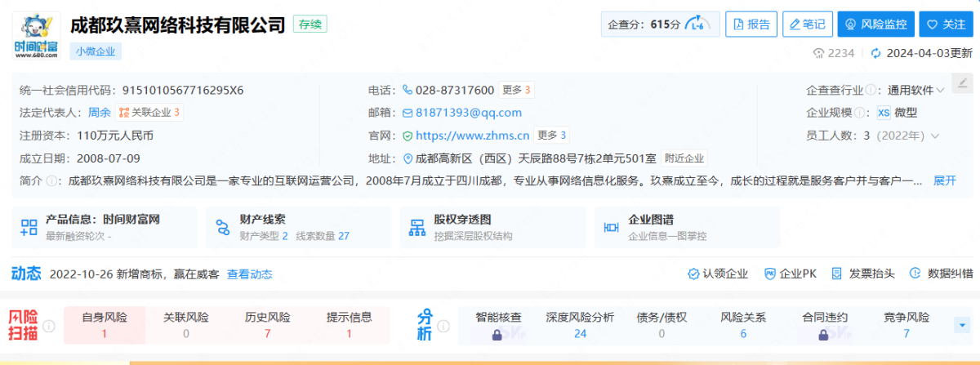The image size is (980, 365).
Task: Open 附近企业 nearby companies tag
Action: click(684, 158)
